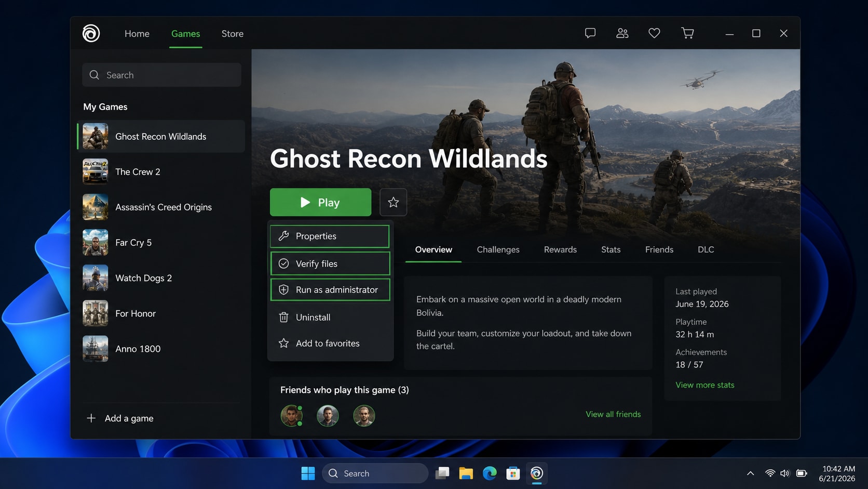Click the 'My Games' sidebar heading
868x489 pixels.
tap(105, 107)
